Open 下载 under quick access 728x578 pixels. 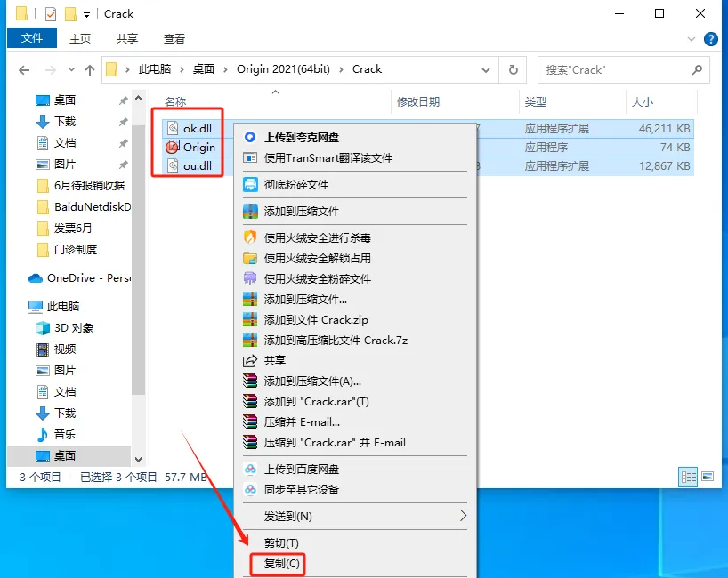click(65, 122)
